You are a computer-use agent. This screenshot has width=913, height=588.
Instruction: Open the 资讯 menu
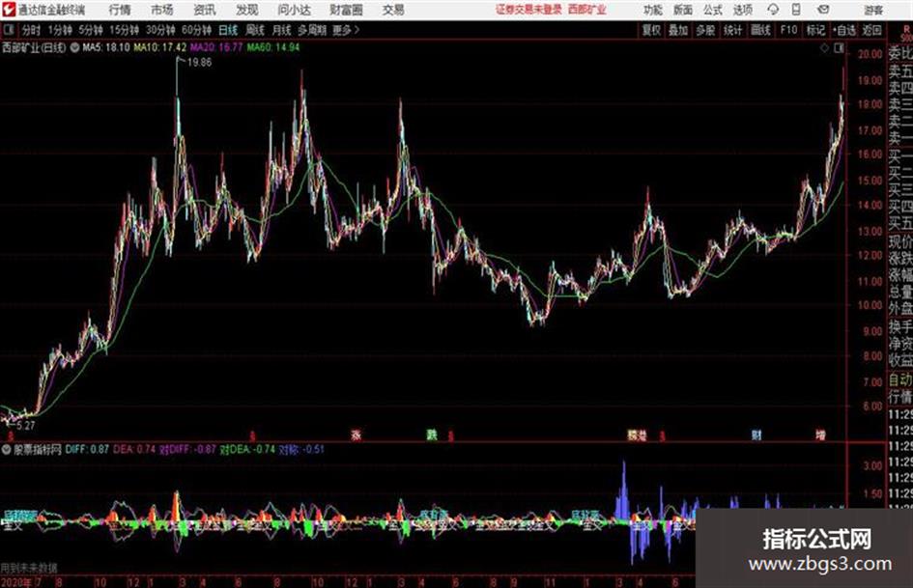point(205,10)
